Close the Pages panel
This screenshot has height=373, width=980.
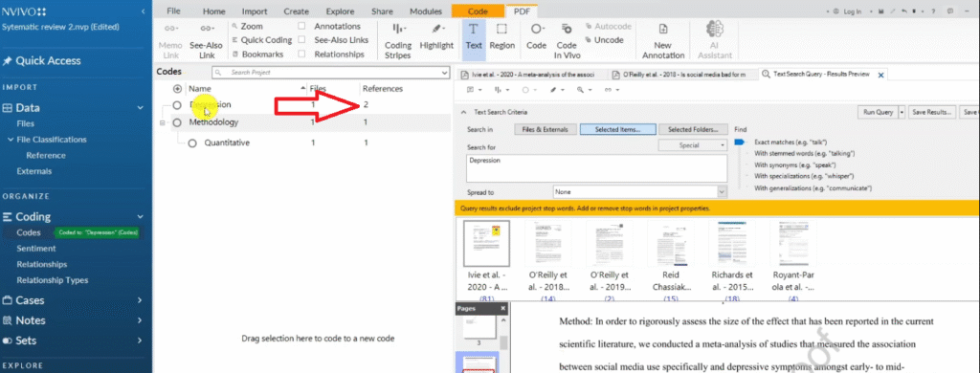pyautogui.click(x=503, y=309)
